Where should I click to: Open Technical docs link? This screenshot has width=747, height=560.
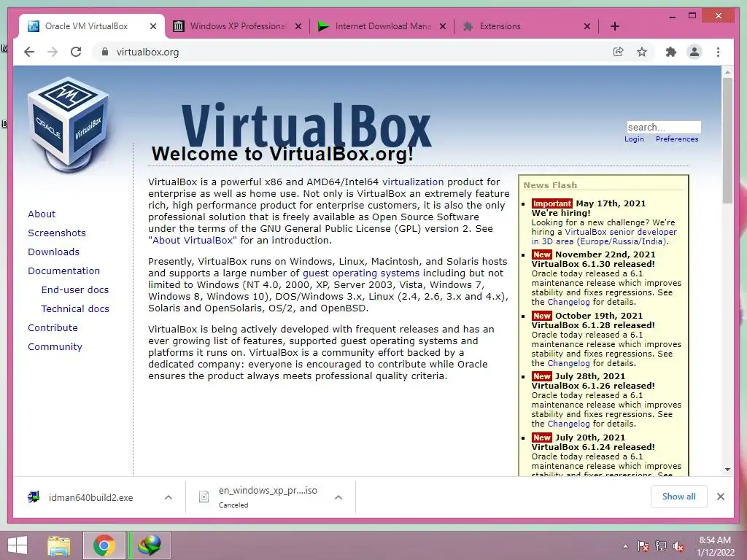[x=75, y=308]
